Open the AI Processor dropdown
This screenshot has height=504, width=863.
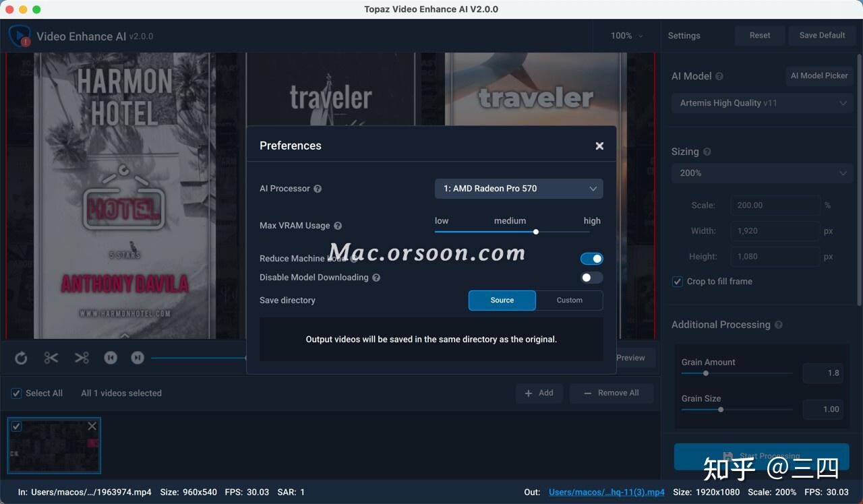pyautogui.click(x=519, y=189)
